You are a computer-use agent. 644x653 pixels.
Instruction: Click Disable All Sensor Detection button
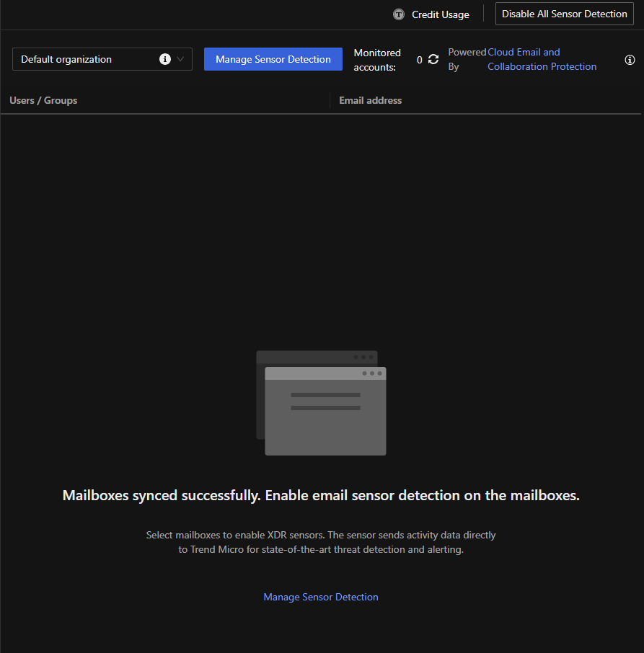564,14
